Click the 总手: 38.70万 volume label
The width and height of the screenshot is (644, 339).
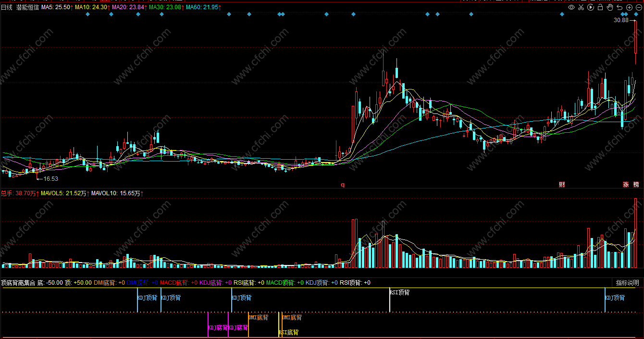tap(20, 193)
